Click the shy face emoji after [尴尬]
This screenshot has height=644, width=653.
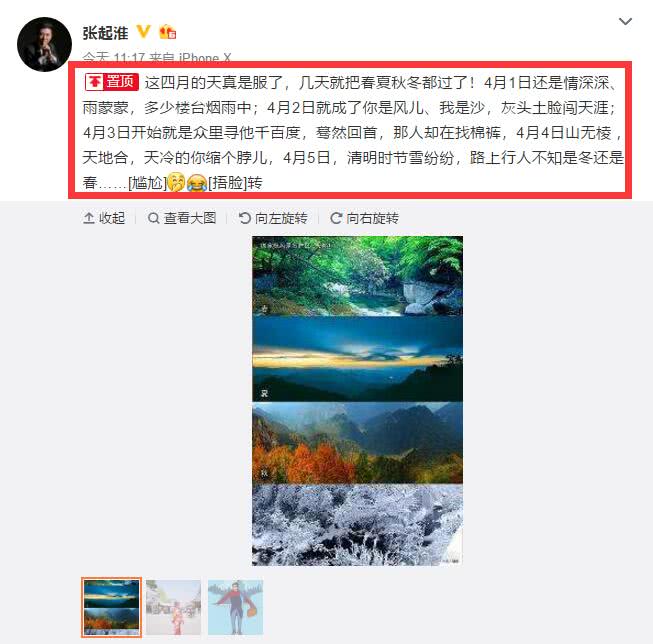coord(176,182)
